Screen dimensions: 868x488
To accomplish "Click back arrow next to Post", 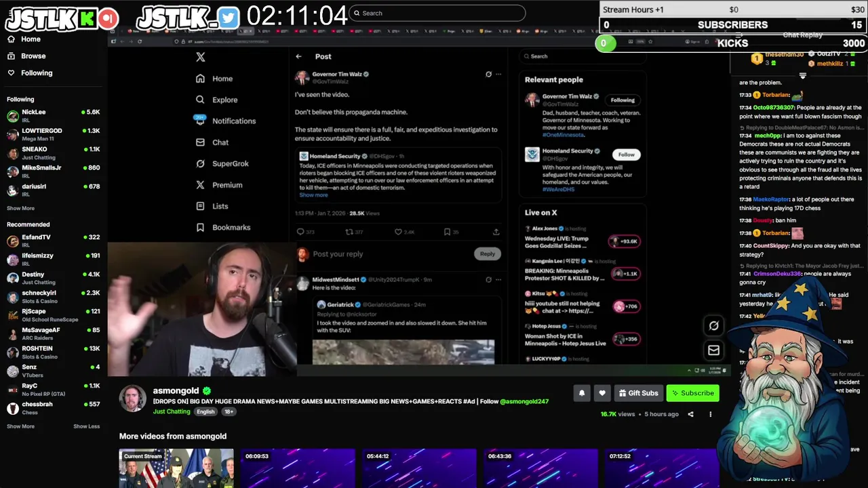I will tap(298, 56).
